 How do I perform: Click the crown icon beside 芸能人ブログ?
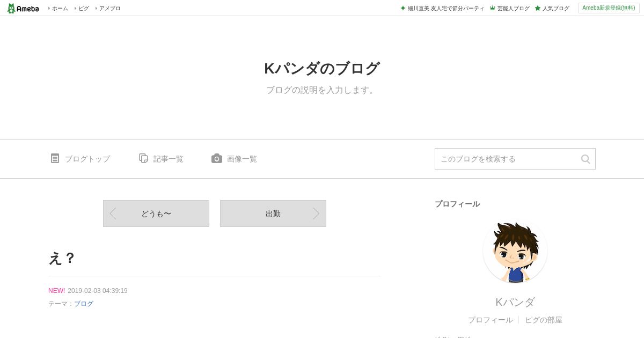[492, 8]
